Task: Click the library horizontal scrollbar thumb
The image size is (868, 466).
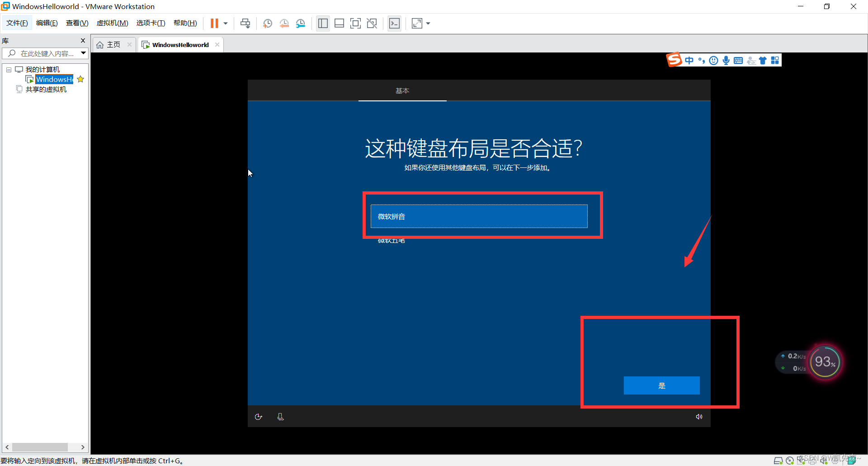Action: [x=40, y=447]
